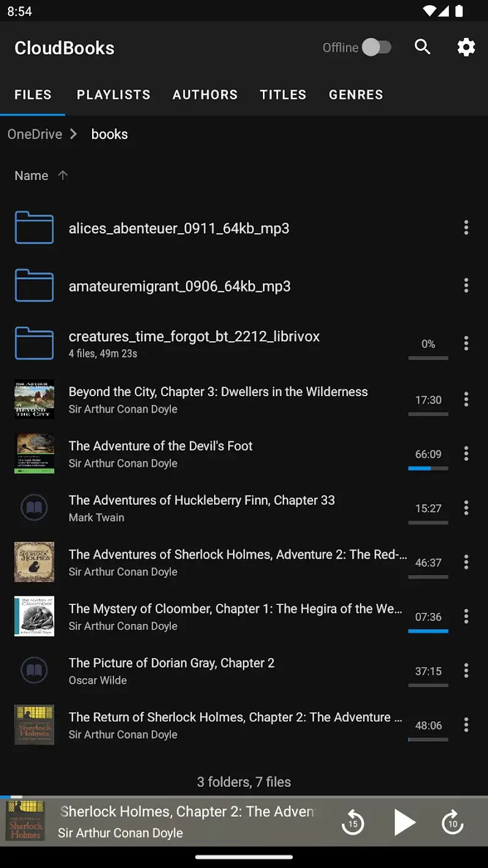Tap the book icon for Dorian Gray chapter
Image resolution: width=488 pixels, height=868 pixels.
(34, 670)
